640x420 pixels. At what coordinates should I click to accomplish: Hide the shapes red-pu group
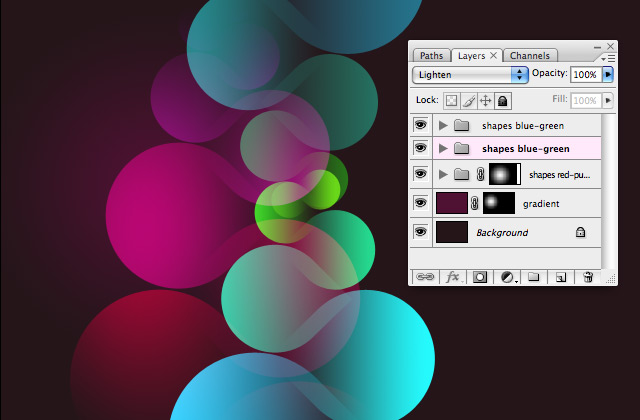pos(420,174)
